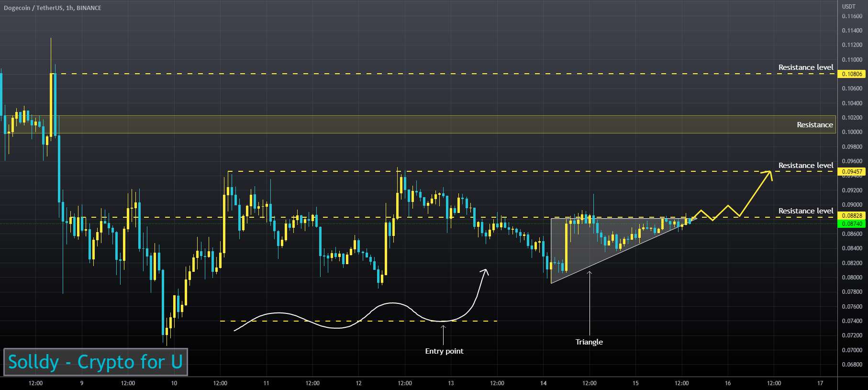The image size is (868, 390).
Task: Click the green 0.08740 current price tag
Action: 852,223
